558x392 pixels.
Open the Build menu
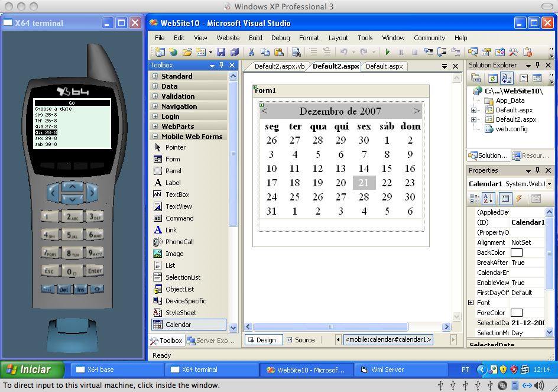255,38
